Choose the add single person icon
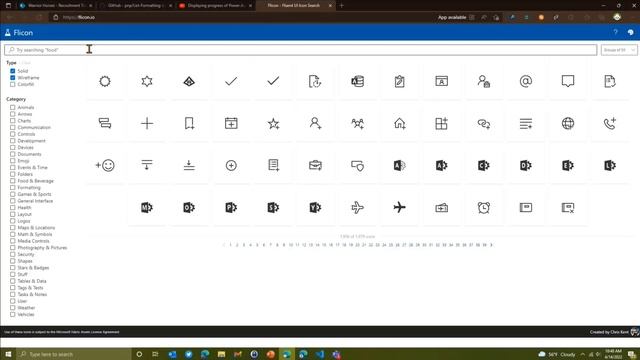Image resolution: width=640 pixels, height=360 pixels. [315, 123]
